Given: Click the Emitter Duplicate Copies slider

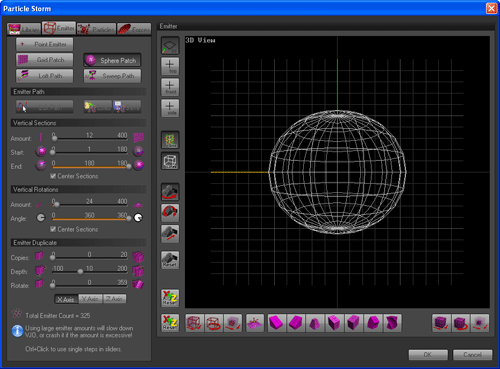Looking at the screenshot, I should click(x=90, y=257).
